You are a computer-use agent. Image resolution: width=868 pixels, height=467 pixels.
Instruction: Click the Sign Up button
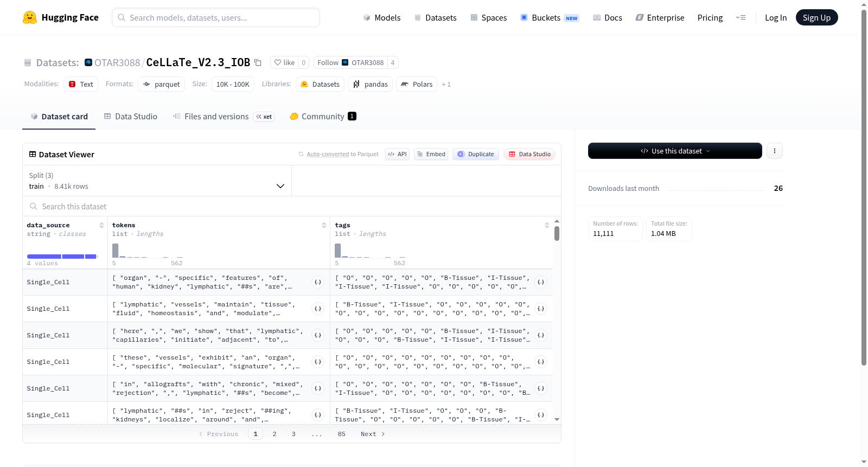point(816,17)
